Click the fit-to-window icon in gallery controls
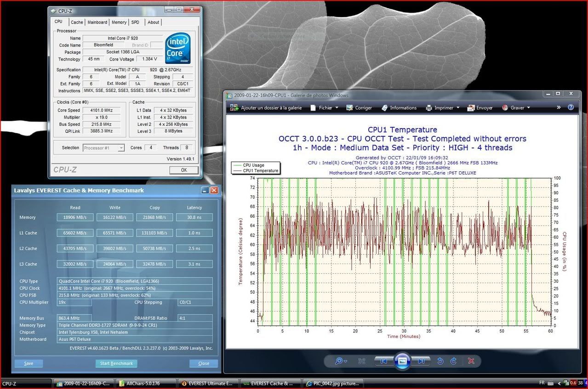 pos(362,361)
